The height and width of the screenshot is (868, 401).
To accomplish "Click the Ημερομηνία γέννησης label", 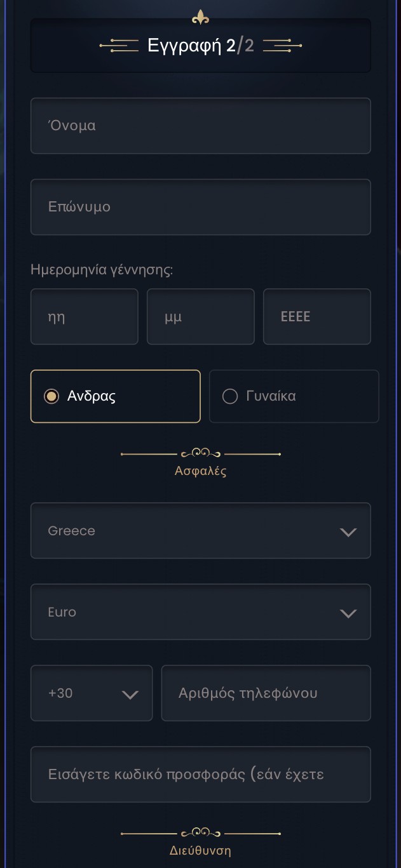I will click(x=102, y=270).
